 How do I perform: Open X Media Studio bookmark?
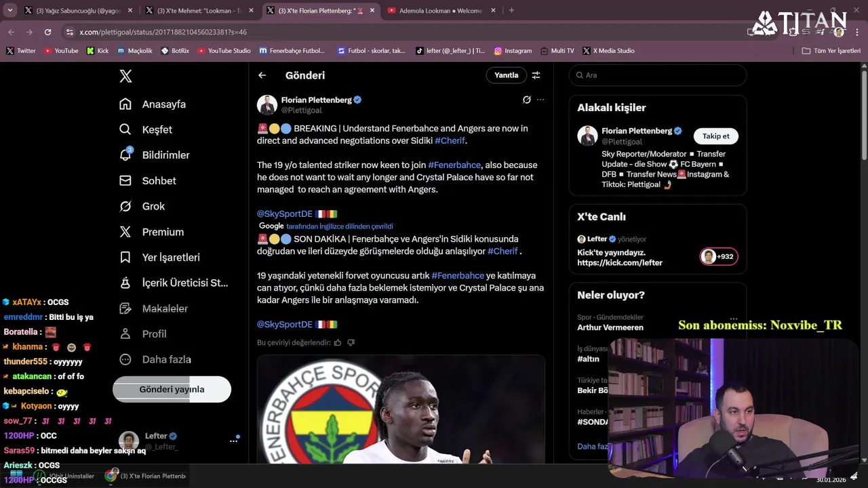point(608,51)
